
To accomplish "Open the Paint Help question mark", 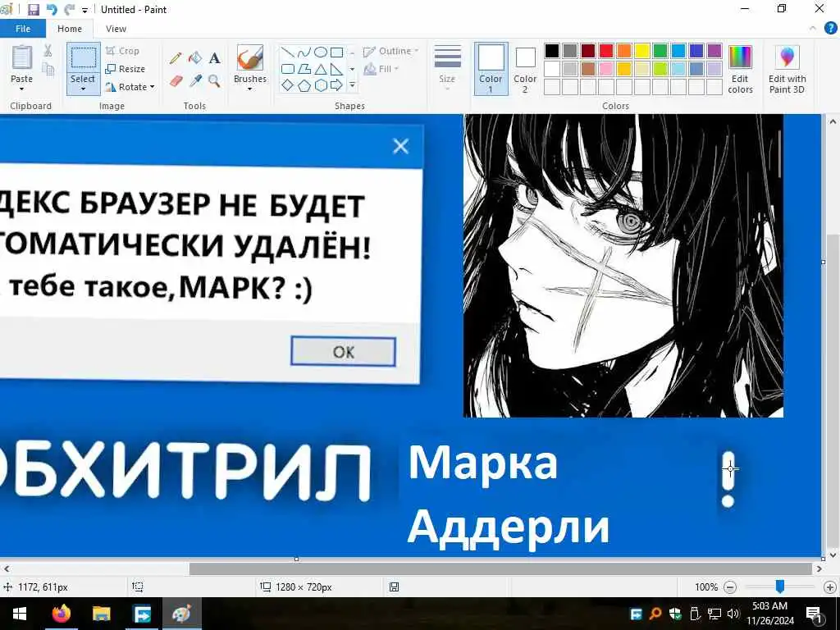I will tap(830, 29).
